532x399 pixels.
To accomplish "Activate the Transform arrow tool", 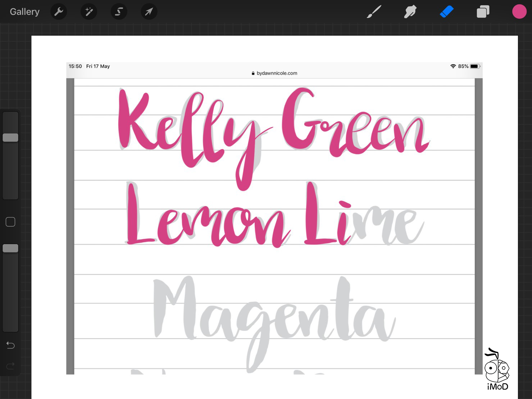I will pyautogui.click(x=149, y=12).
